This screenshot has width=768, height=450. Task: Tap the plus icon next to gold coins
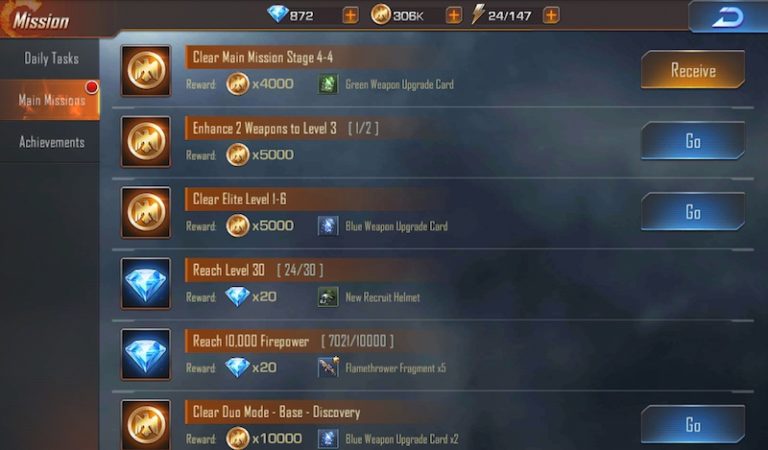click(454, 15)
